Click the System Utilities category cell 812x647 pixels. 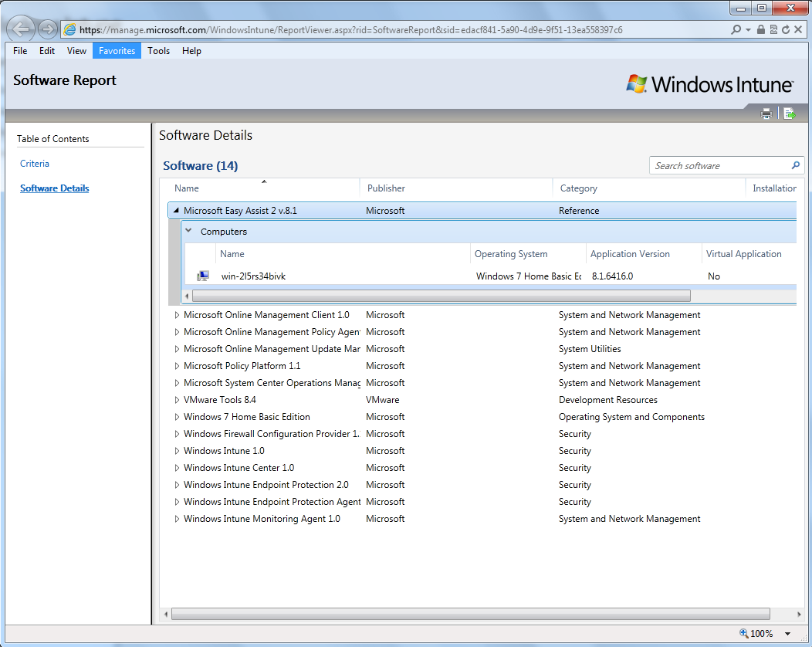pyautogui.click(x=590, y=349)
